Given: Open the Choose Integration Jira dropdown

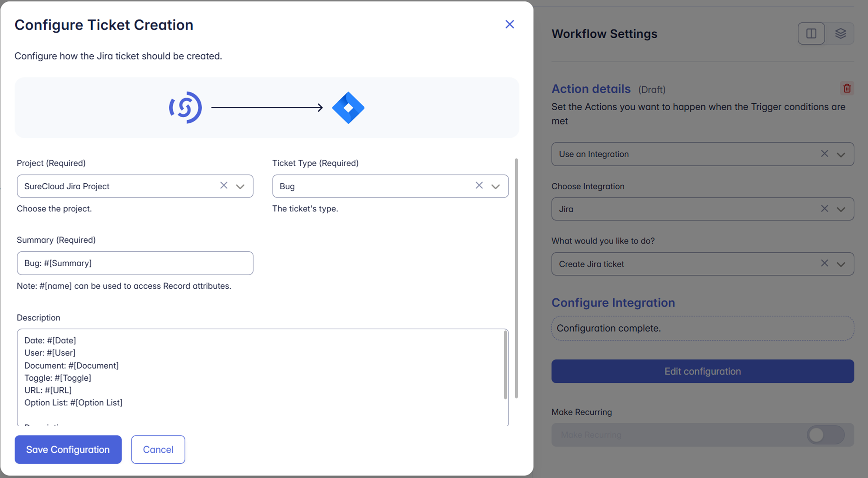Looking at the screenshot, I should pos(841,209).
